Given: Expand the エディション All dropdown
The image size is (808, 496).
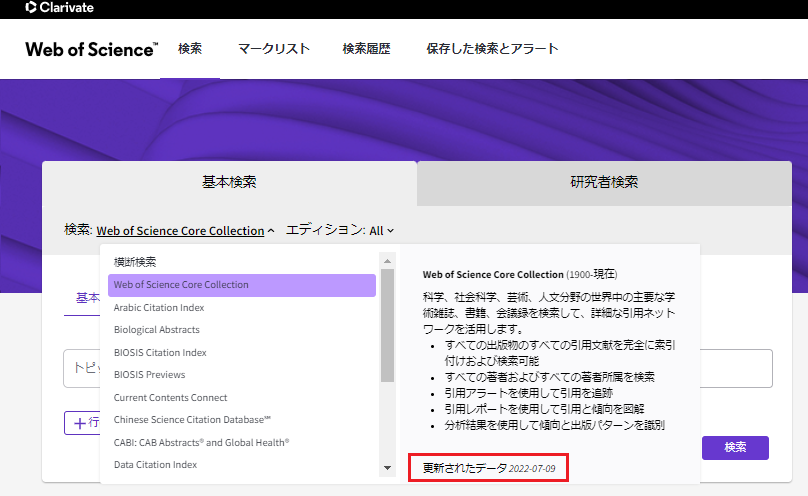Looking at the screenshot, I should pyautogui.click(x=381, y=230).
